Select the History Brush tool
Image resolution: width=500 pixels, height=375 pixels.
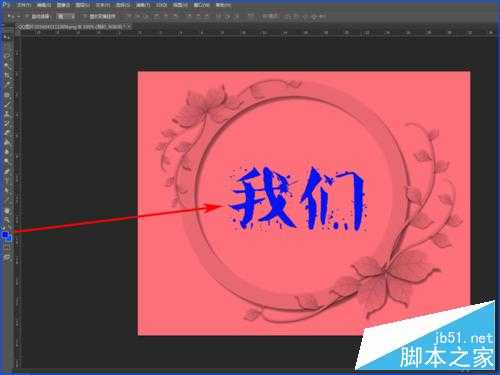(x=7, y=123)
